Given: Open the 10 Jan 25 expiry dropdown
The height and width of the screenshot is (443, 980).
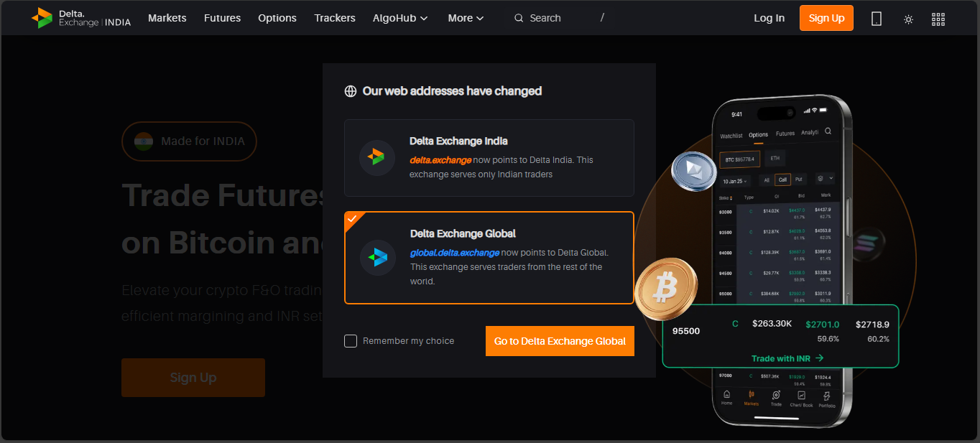Looking at the screenshot, I should pos(735,181).
